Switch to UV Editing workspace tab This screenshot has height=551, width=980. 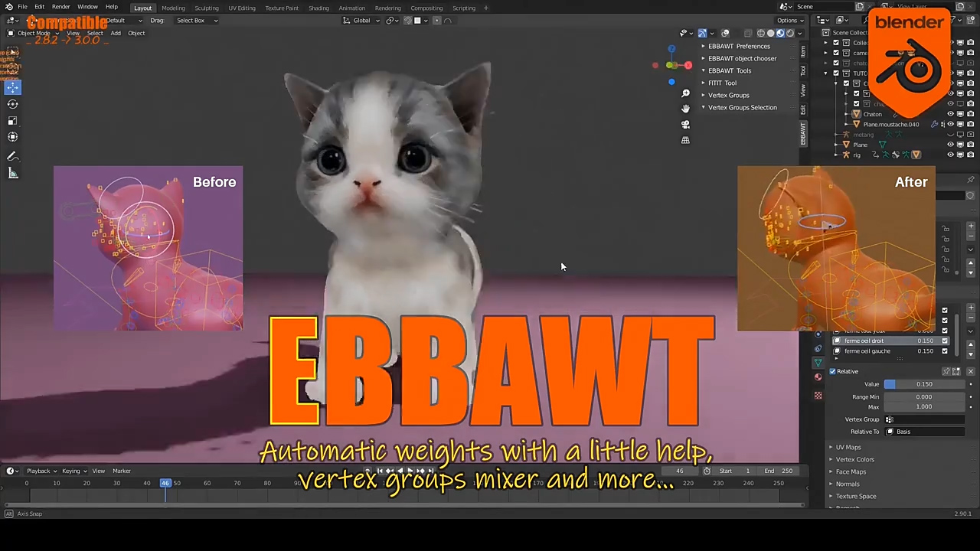point(242,8)
